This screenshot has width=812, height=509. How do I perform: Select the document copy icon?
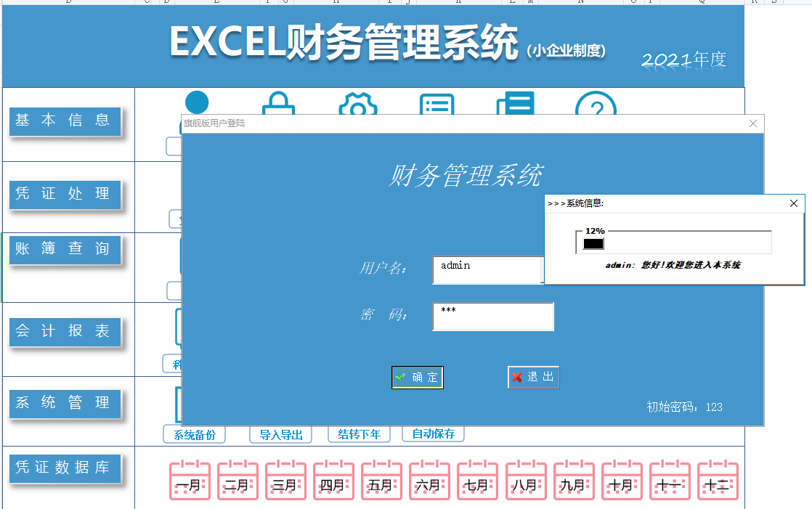pos(515,104)
